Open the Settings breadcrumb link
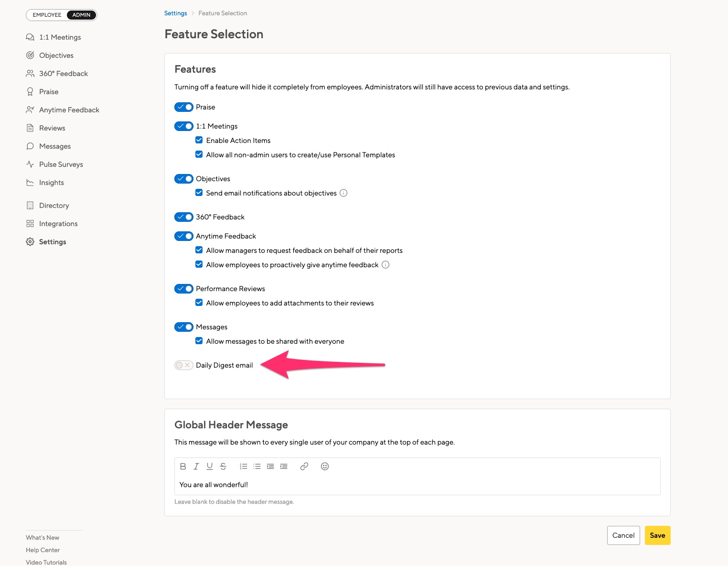 pyautogui.click(x=175, y=13)
